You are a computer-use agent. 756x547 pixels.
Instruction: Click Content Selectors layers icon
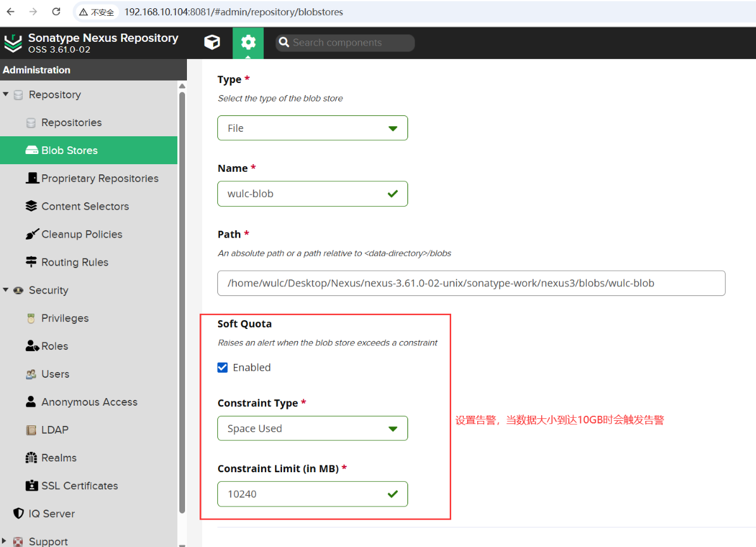tap(31, 206)
